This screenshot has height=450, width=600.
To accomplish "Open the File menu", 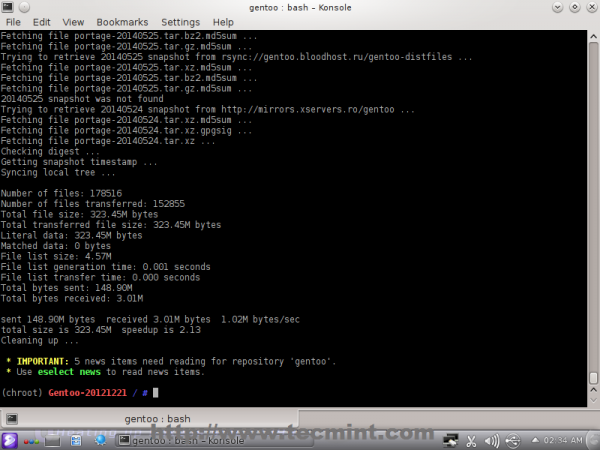I will click(x=13, y=22).
